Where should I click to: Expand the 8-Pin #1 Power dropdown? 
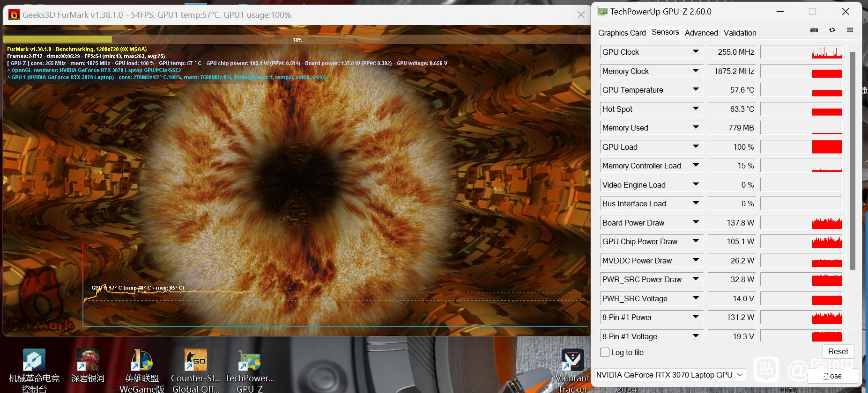click(x=696, y=317)
